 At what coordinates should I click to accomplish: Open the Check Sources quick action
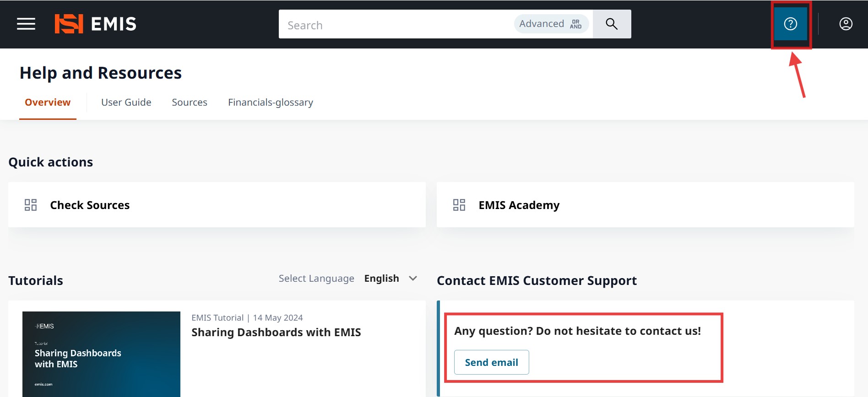click(x=217, y=205)
